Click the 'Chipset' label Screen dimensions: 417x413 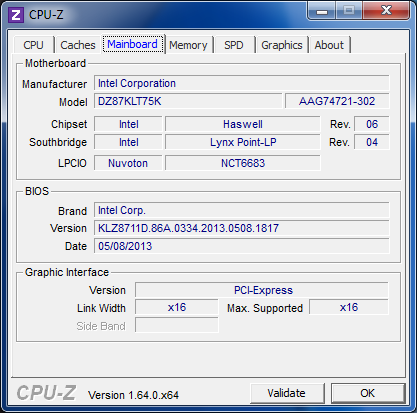pos(69,124)
